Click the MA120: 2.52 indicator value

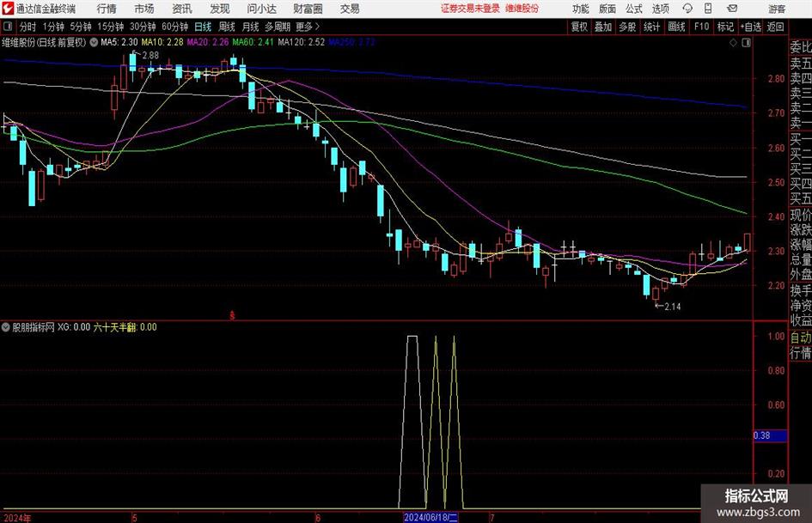(x=301, y=42)
